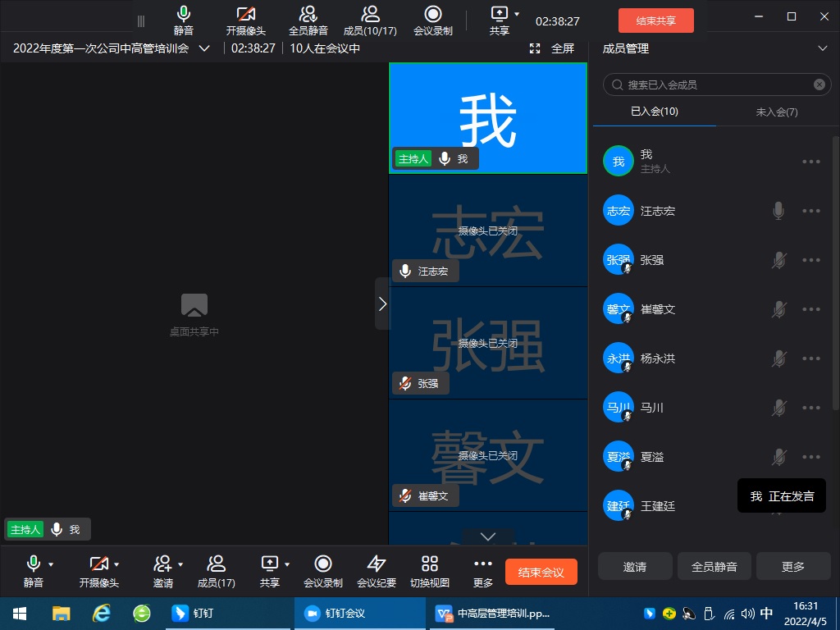This screenshot has width=840, height=630.
Task: Open more options for 张强
Action: 811,260
